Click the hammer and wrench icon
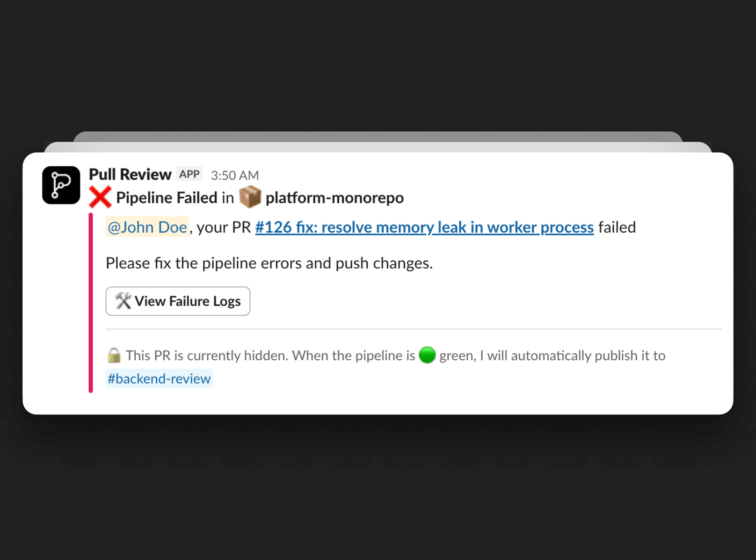Image resolution: width=756 pixels, height=560 pixels. pyautogui.click(x=124, y=301)
